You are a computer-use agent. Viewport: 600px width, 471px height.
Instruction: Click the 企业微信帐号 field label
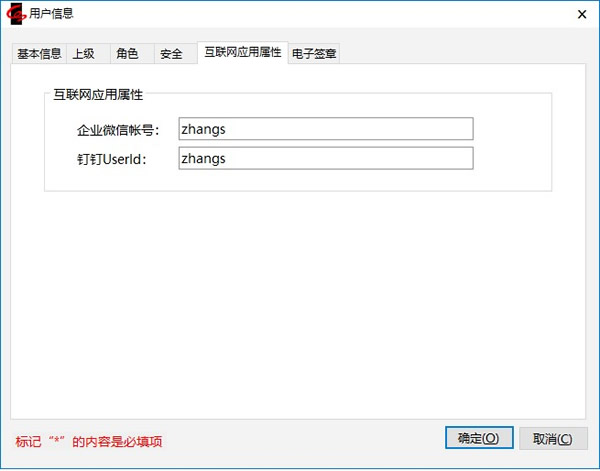(x=118, y=130)
